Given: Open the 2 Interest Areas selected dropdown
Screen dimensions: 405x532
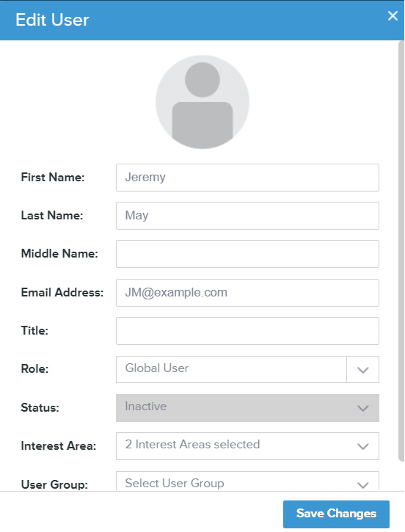Looking at the screenshot, I should [x=247, y=446].
